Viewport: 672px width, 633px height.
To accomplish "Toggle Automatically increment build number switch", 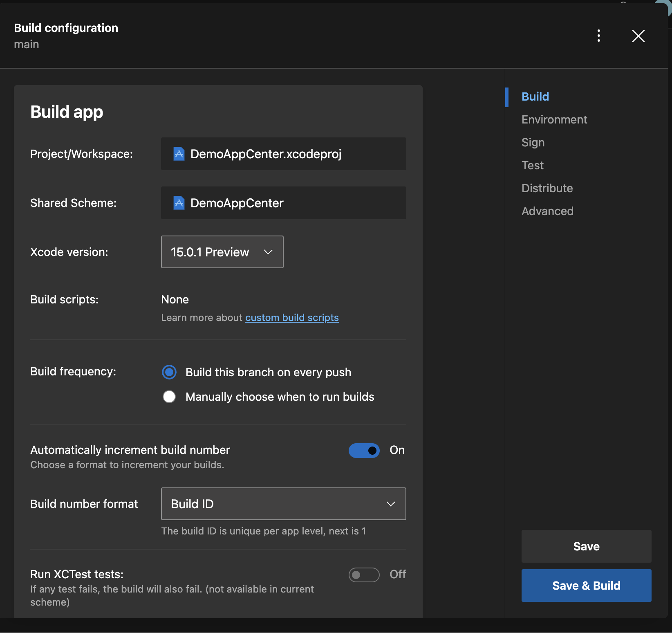I will tap(364, 450).
